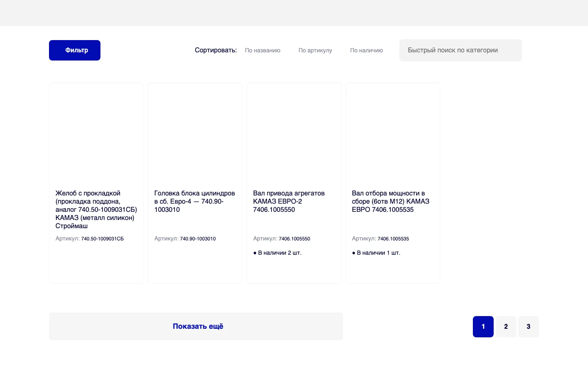
Task: Open image area of Вал отбора мощности card
Action: click(x=393, y=135)
